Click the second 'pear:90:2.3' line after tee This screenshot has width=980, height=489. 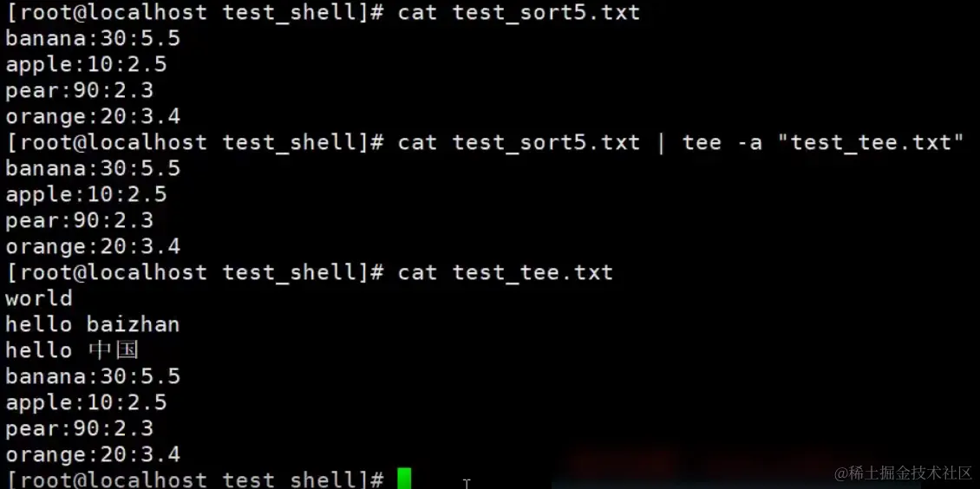(80, 220)
